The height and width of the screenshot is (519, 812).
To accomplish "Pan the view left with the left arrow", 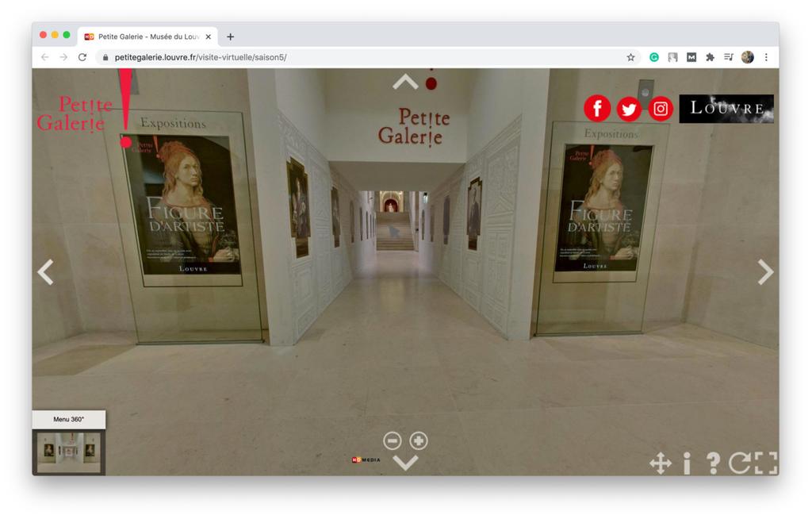I will click(x=45, y=272).
